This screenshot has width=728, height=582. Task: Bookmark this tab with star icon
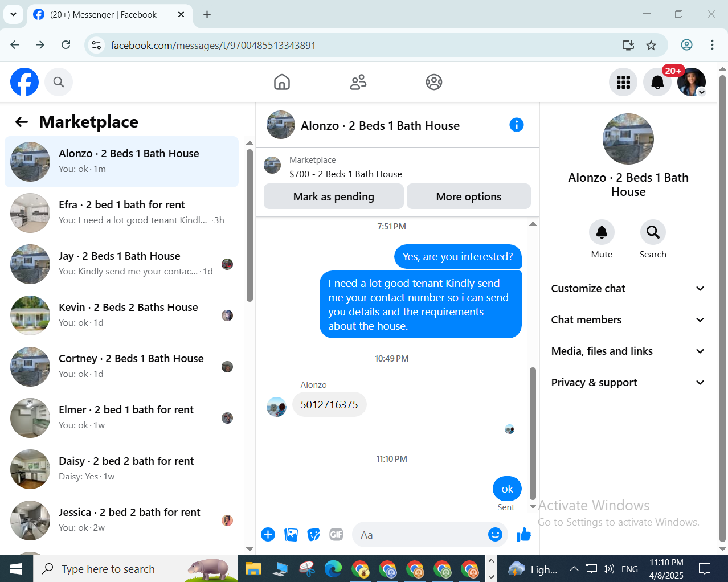651,45
